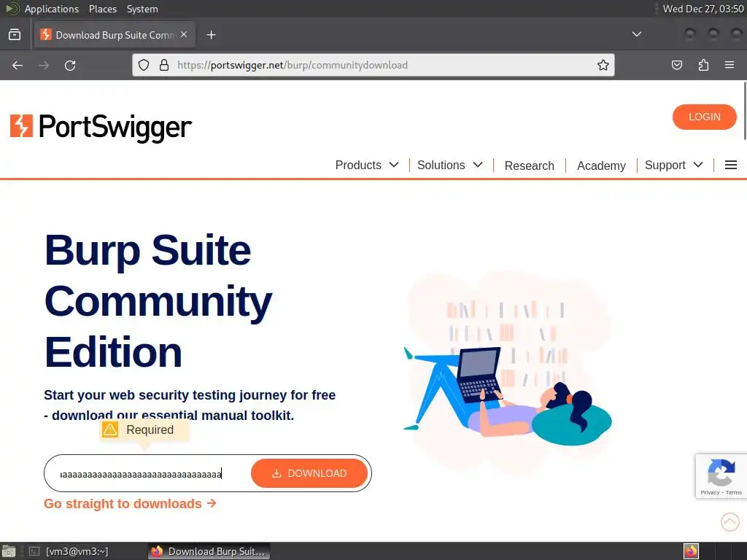
Task: Click the LOGIN button
Action: tap(704, 117)
